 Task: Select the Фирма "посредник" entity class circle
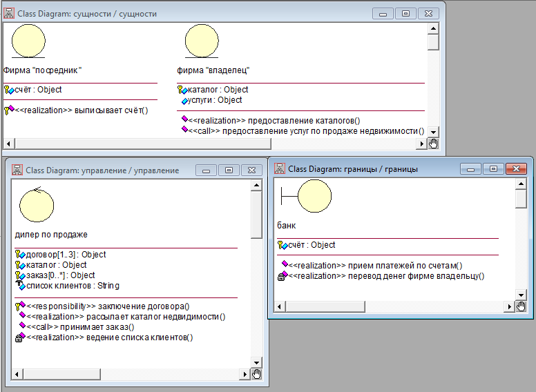28,41
